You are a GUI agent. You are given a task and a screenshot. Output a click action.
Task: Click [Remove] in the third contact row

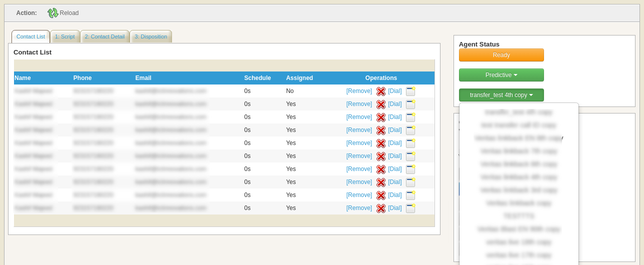click(x=359, y=117)
